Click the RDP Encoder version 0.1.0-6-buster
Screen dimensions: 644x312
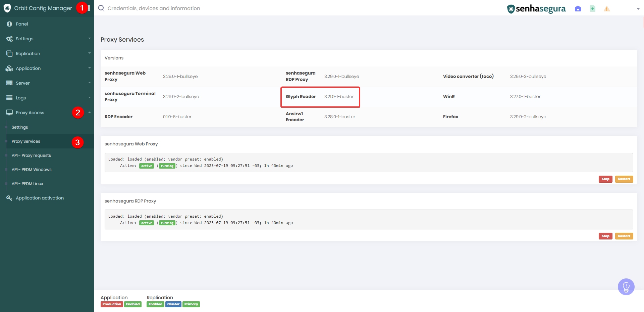click(177, 117)
